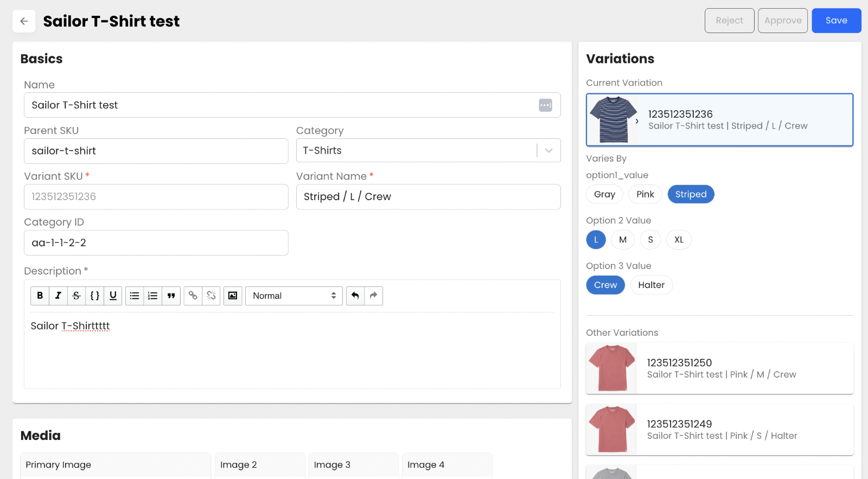The height and width of the screenshot is (479, 868).
Task: Switch to the Halter option
Action: 651,285
